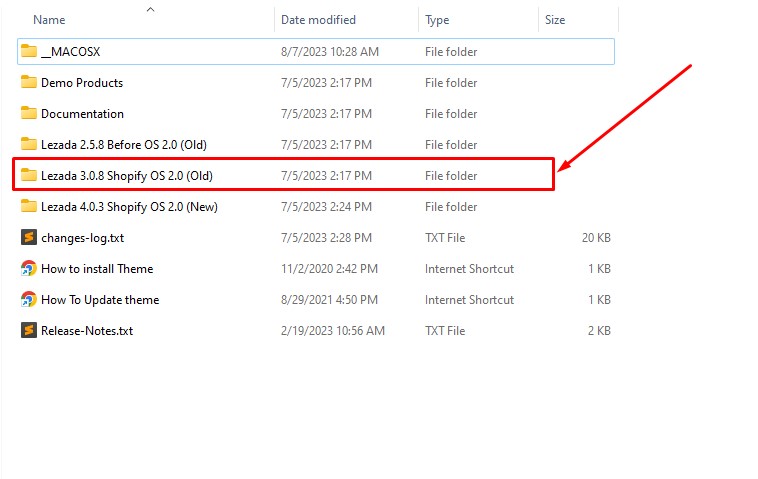Select Lezada 2.5.8 Before OS 2.0 (Old)
The image size is (758, 479).
pyautogui.click(x=124, y=145)
